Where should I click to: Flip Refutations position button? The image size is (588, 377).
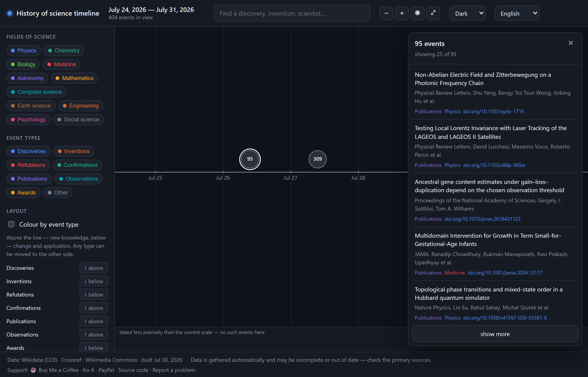point(94,294)
